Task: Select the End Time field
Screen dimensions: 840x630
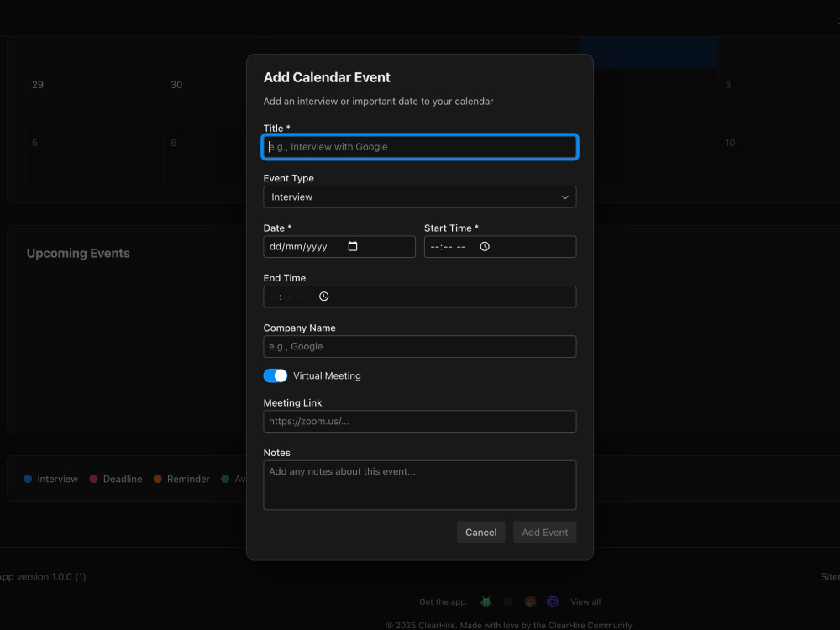Action: (x=420, y=297)
